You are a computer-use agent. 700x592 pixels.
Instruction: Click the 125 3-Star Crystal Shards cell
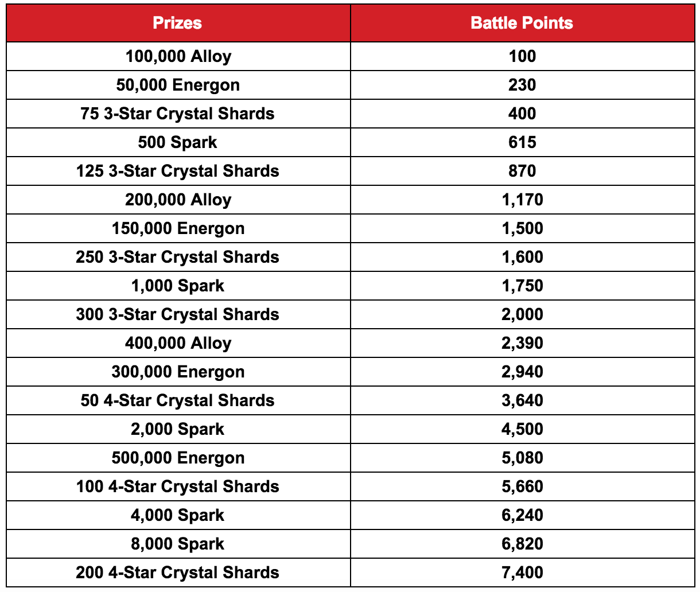pos(178,171)
